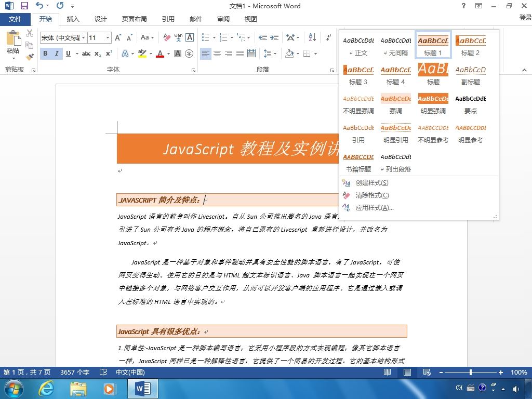The width and height of the screenshot is (532, 399).
Task: Click the Redo/repeat arrow icon
Action: (x=60, y=5)
